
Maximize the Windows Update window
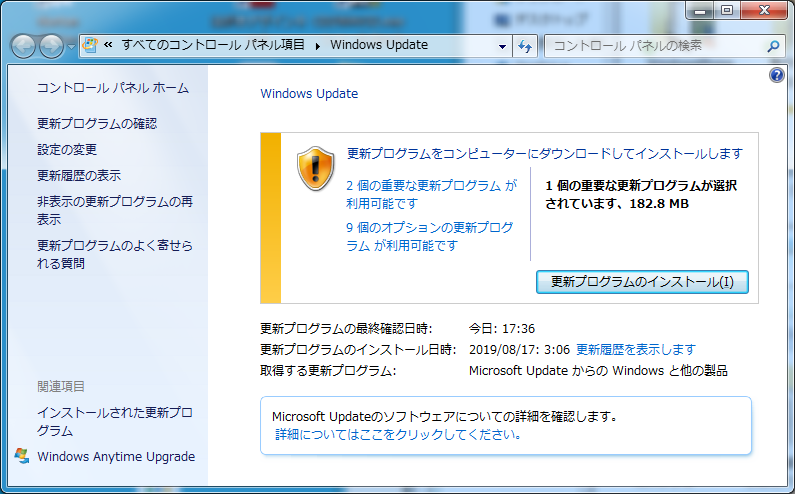pos(727,10)
